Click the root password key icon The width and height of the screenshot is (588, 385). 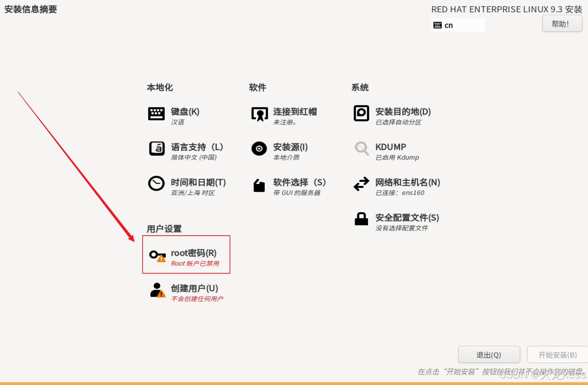(158, 256)
